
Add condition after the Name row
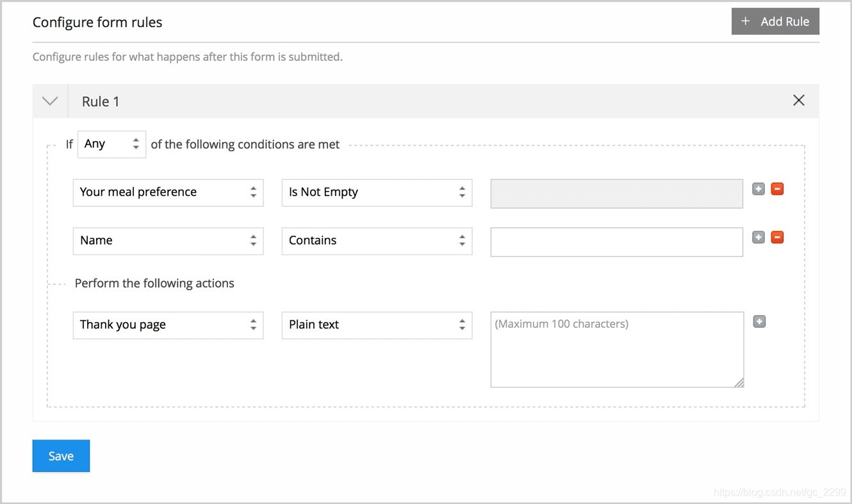(x=758, y=238)
